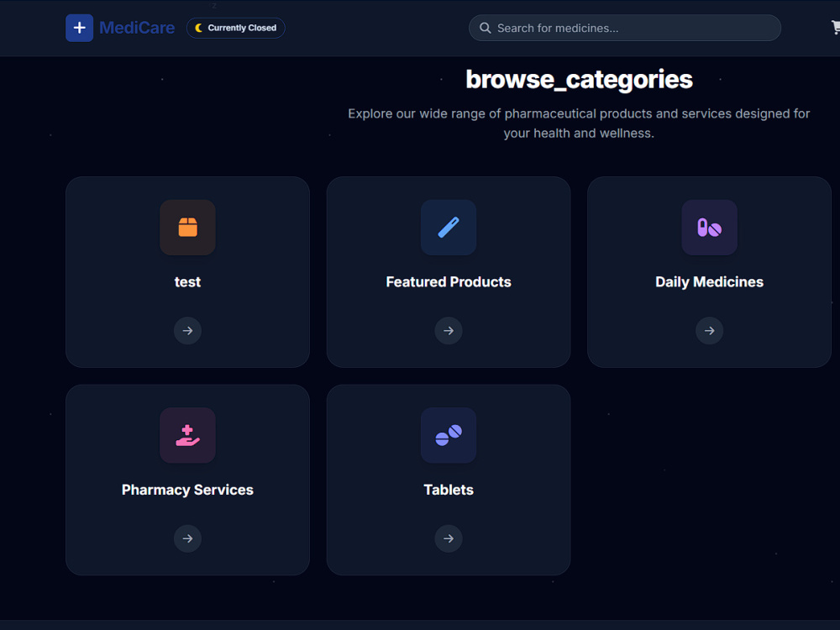Click the orange box icon on test card
Viewport: 840px width, 630px height.
187,227
